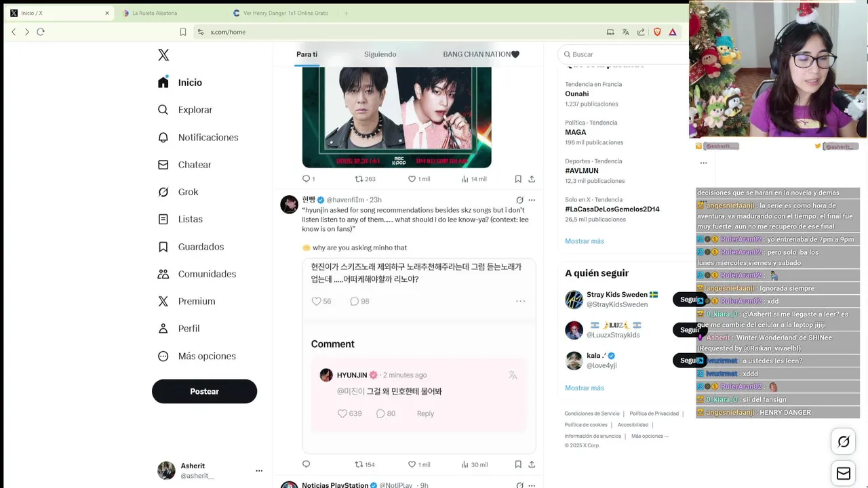
Task: Switch to the Para ti tab
Action: pos(307,54)
